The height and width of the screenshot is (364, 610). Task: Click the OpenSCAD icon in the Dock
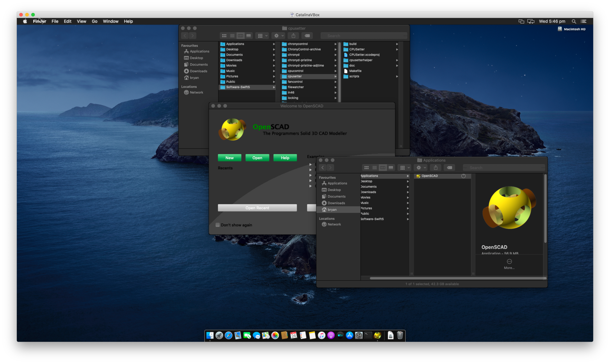coord(377,335)
